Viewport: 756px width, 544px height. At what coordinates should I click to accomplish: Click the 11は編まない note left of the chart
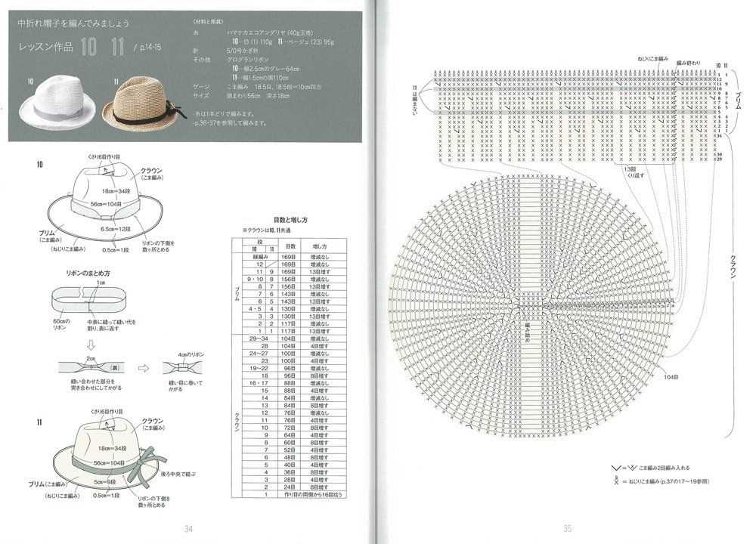point(414,100)
